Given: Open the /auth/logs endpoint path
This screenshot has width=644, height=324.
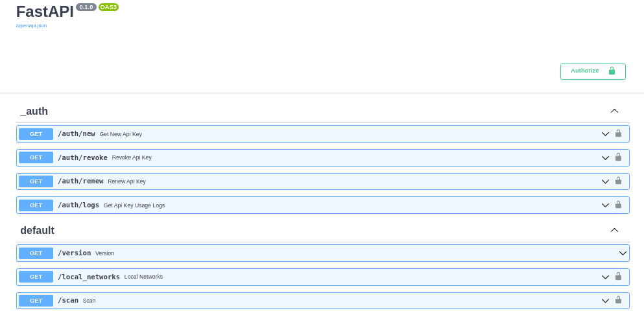Looking at the screenshot, I should 78,205.
